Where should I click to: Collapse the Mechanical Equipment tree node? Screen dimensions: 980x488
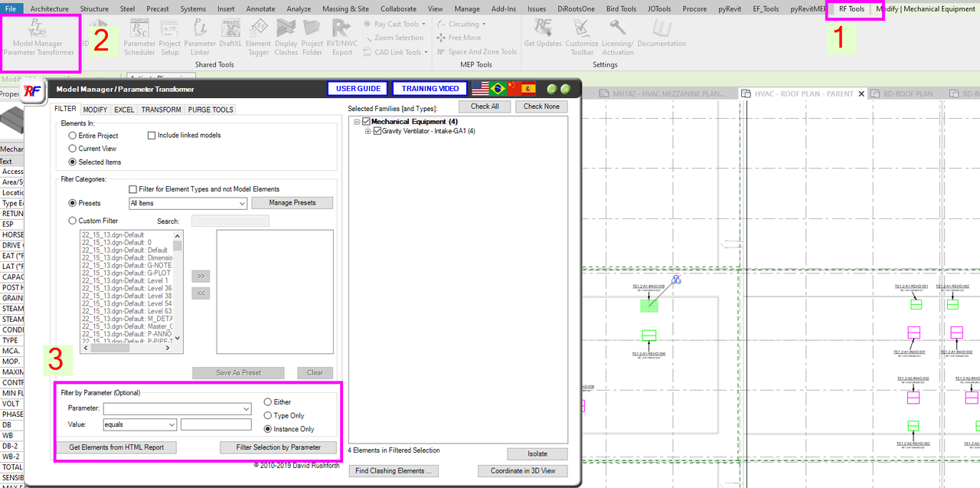point(357,122)
